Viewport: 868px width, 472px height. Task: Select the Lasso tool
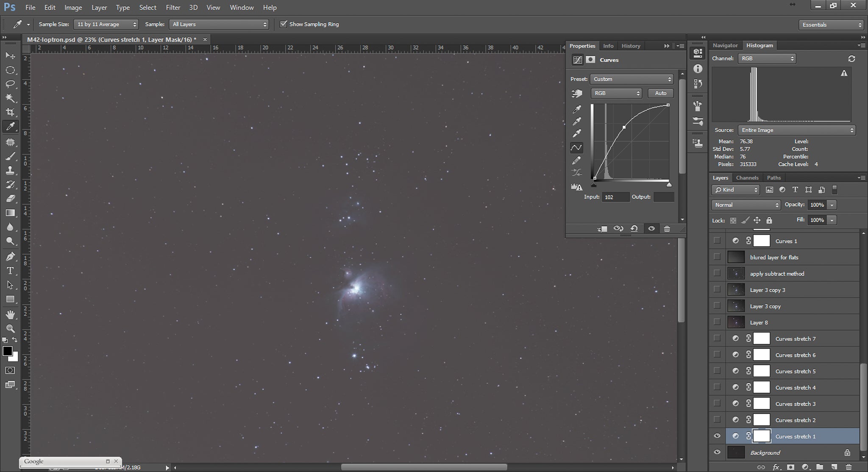(11, 84)
